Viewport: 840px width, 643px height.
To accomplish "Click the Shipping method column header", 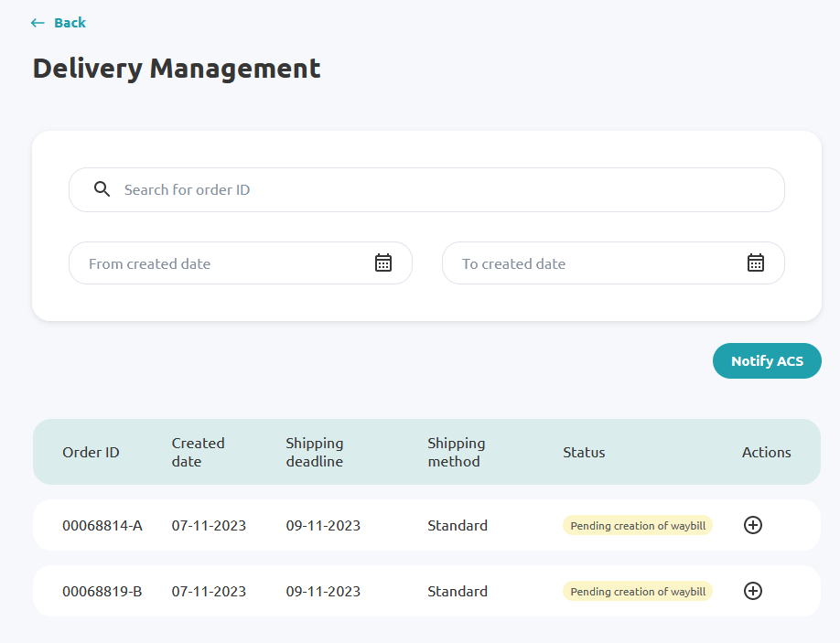I will 457,453.
